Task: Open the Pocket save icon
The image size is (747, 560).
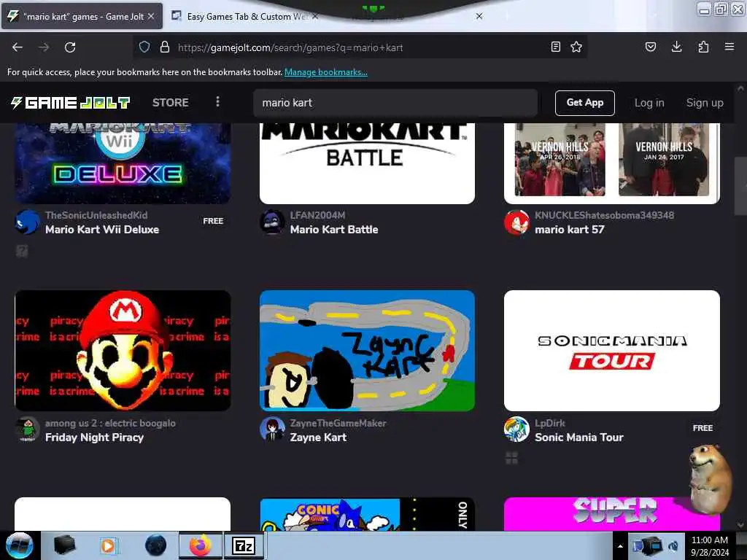Action: [650, 47]
